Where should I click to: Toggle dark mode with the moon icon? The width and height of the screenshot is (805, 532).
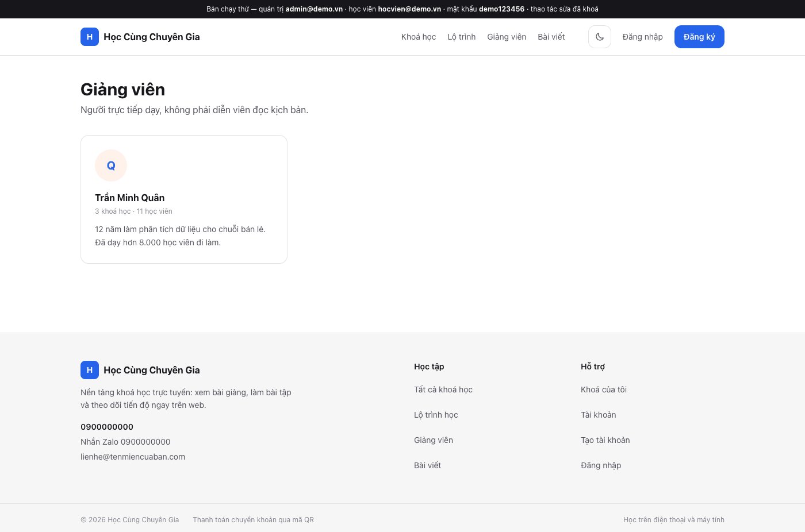coord(599,37)
